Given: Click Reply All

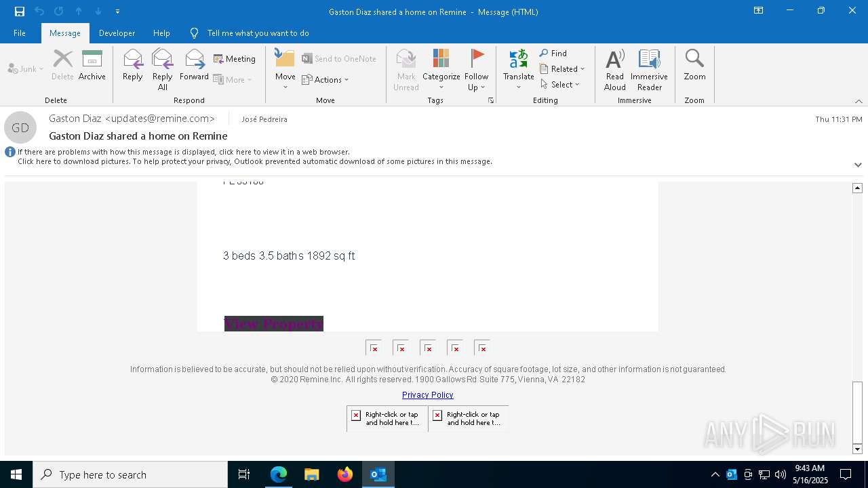Looking at the screenshot, I should tap(163, 70).
